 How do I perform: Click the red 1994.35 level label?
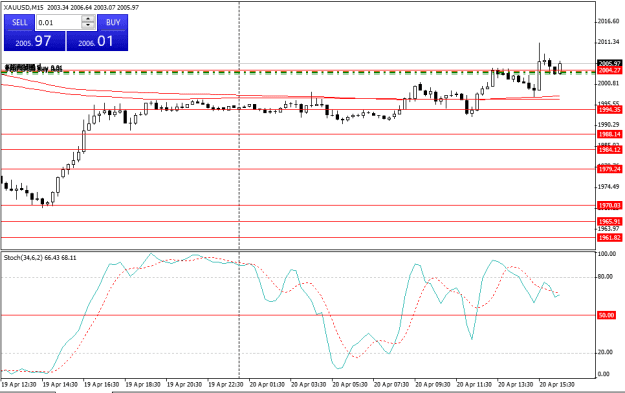coord(609,110)
